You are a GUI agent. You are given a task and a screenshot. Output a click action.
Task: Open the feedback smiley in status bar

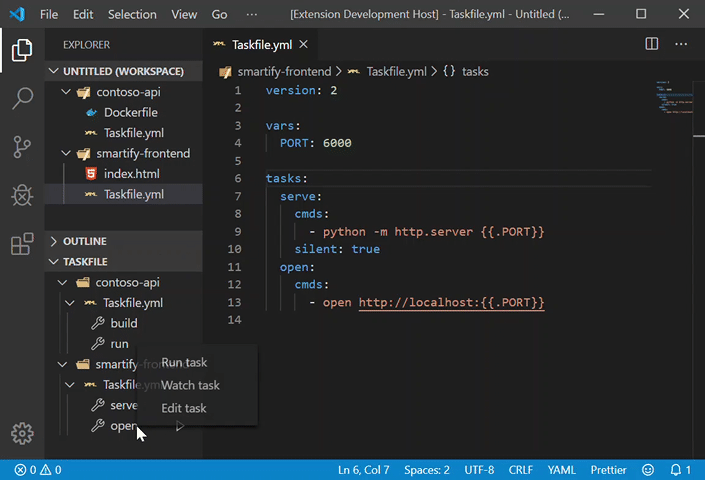(647, 470)
